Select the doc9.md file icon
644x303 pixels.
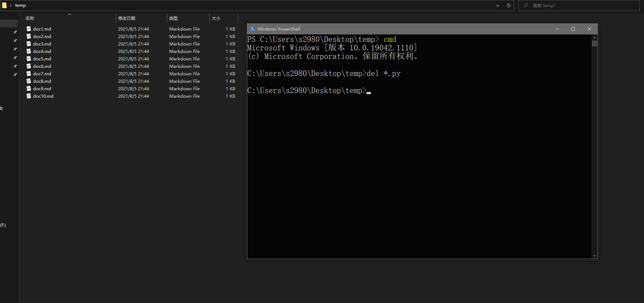[29, 88]
